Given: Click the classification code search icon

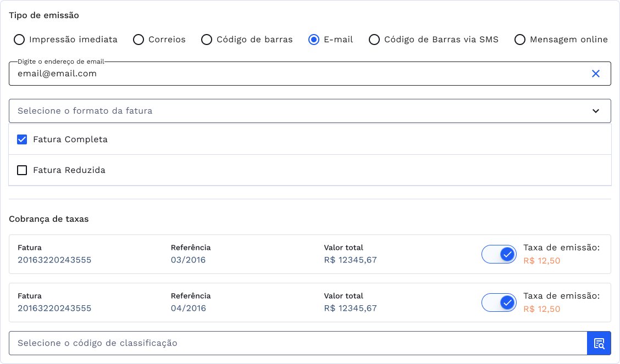Looking at the screenshot, I should click(x=599, y=344).
